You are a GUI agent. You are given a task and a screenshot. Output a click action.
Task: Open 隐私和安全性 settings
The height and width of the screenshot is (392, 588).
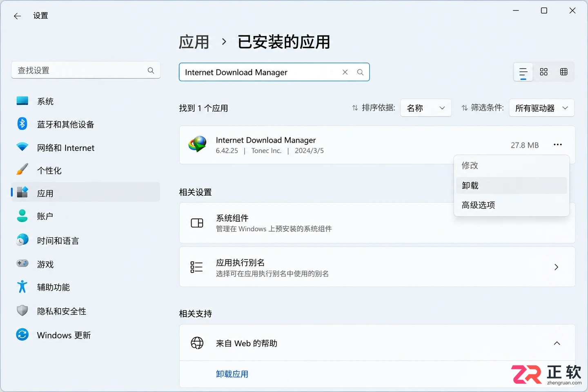click(x=85, y=311)
